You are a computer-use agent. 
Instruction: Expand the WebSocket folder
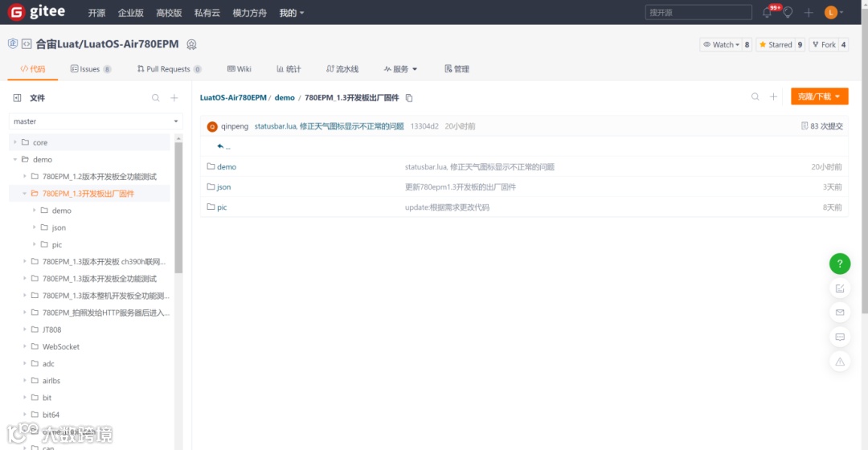(24, 346)
